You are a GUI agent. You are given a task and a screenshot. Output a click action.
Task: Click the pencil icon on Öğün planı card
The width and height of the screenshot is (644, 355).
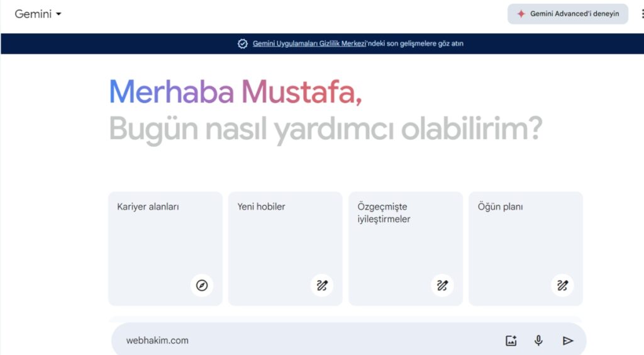[562, 286]
